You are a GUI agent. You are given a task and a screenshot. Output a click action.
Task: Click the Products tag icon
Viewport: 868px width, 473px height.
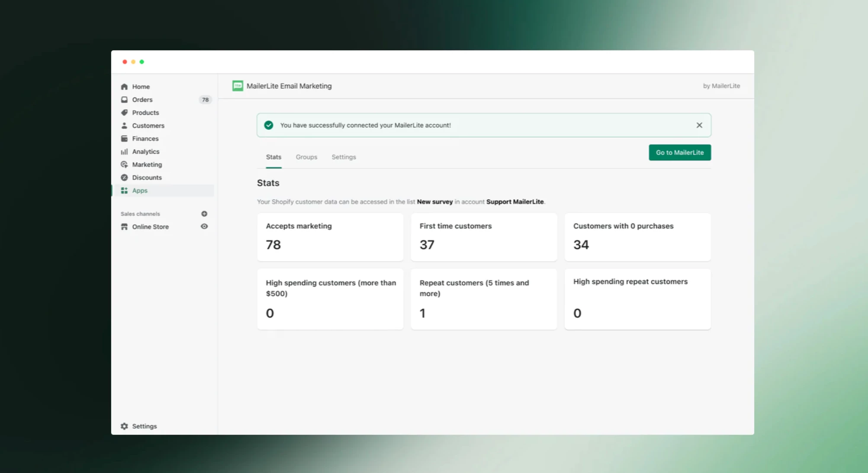(x=124, y=113)
